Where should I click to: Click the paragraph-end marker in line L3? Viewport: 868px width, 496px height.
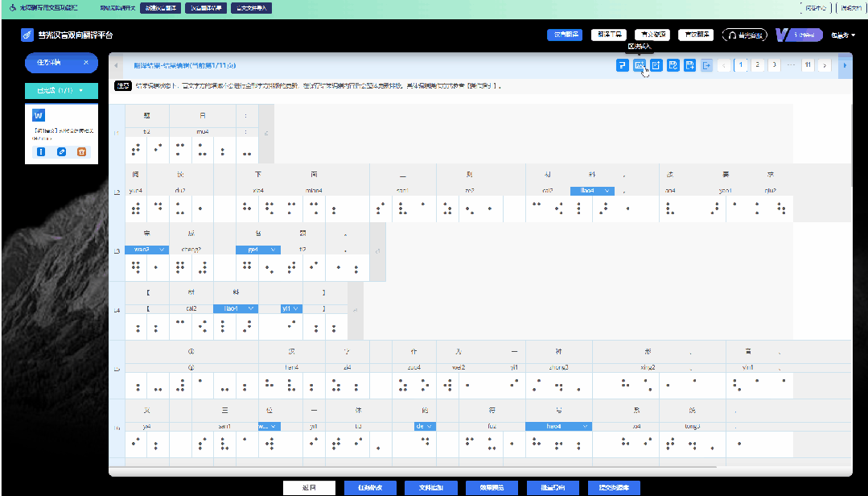[377, 251]
